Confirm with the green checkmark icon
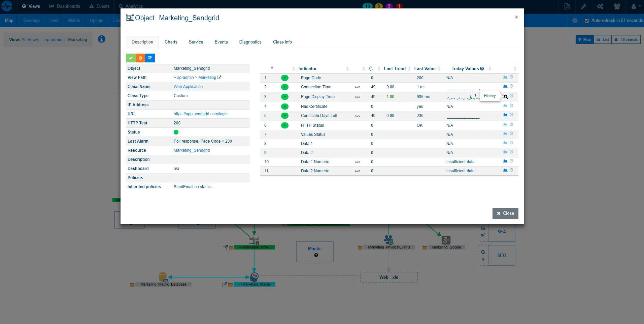This screenshot has width=644, height=324. [x=131, y=58]
